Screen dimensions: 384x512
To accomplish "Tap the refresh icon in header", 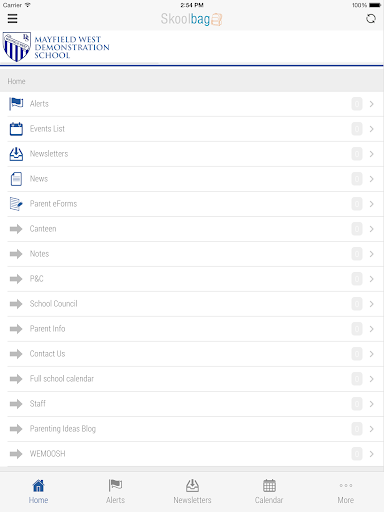I will [371, 19].
